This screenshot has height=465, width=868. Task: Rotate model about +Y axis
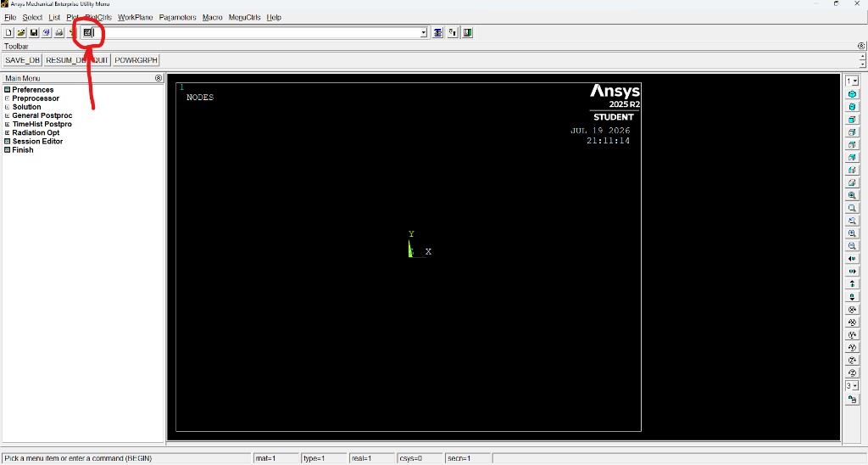852,335
